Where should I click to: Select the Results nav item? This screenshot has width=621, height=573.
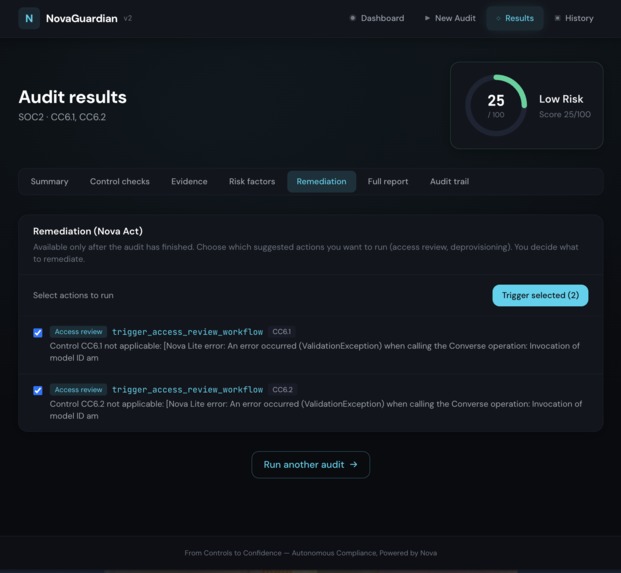click(x=514, y=18)
